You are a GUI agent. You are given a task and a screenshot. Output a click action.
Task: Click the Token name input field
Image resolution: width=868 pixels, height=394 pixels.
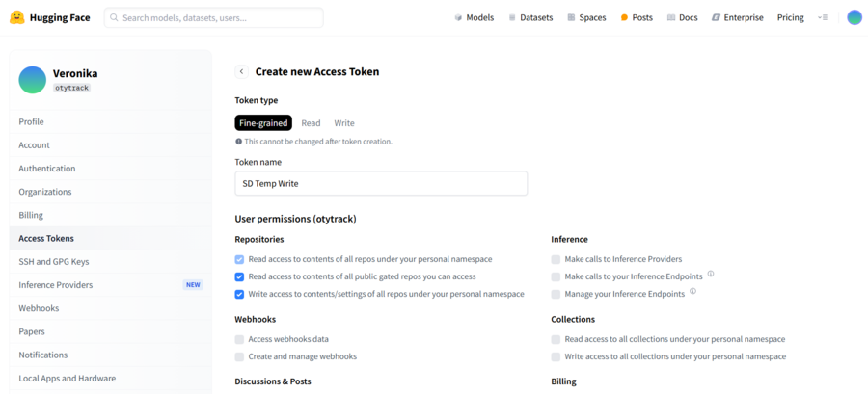(x=381, y=183)
